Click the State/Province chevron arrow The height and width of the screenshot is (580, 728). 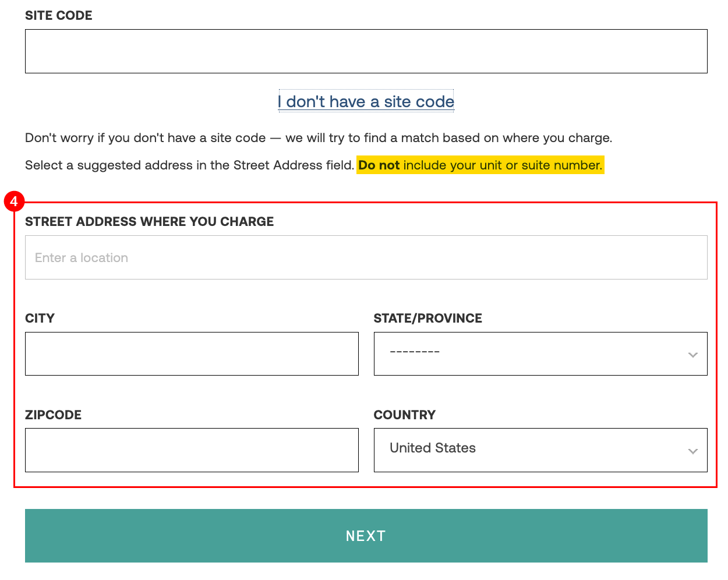[x=692, y=355]
